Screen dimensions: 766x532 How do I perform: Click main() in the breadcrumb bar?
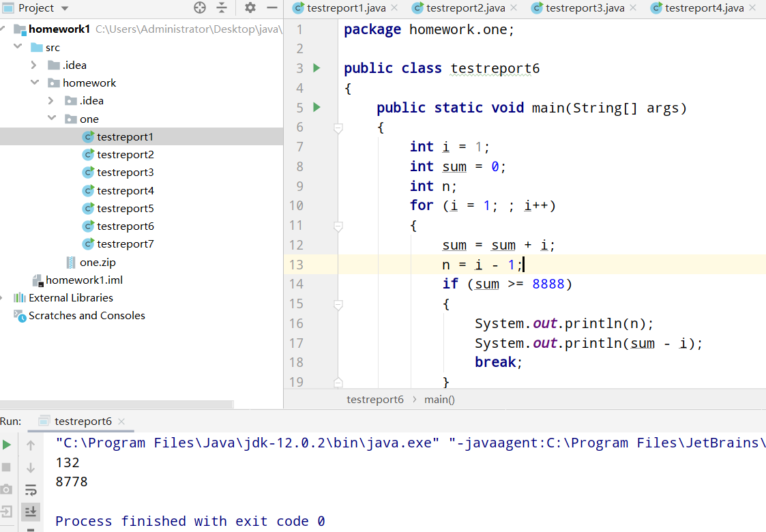click(439, 400)
